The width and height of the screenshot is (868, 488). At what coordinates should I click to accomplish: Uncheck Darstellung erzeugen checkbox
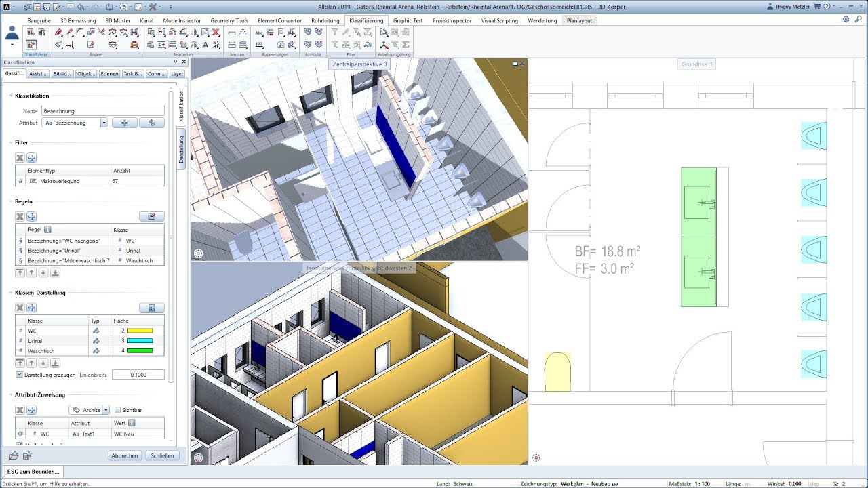tap(19, 375)
